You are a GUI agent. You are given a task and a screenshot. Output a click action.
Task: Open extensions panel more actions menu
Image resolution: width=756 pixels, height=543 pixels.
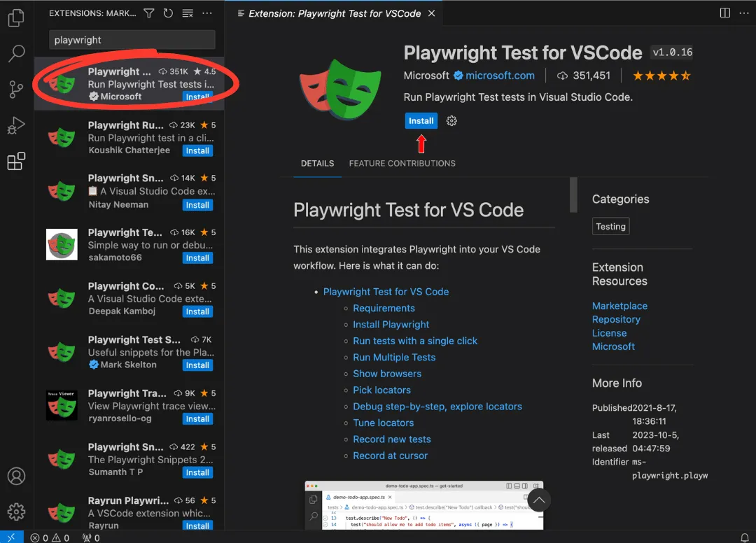[206, 13]
